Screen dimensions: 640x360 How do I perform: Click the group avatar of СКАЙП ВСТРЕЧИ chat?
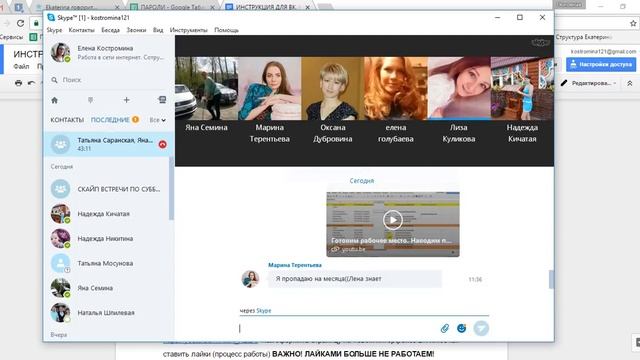[60, 189]
